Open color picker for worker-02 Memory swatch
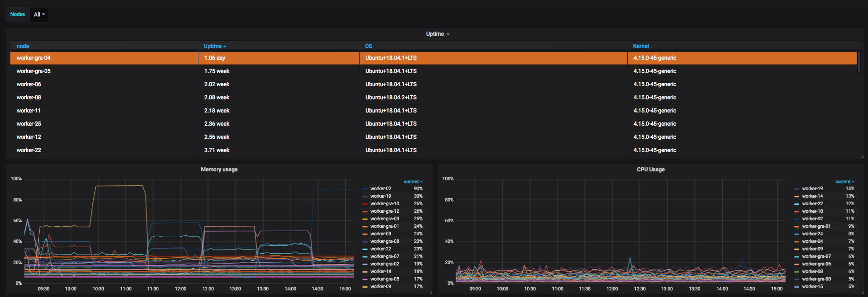This screenshot has height=297, width=868. [365, 189]
